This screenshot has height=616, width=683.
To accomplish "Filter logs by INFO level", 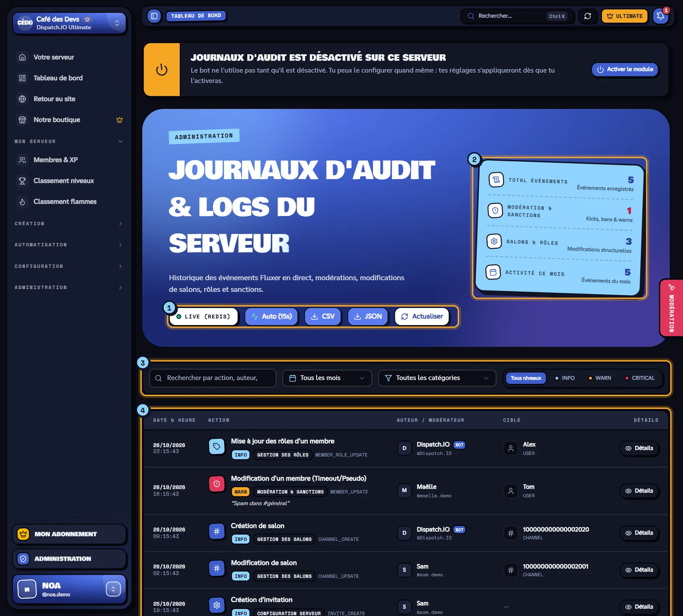I will pos(565,378).
